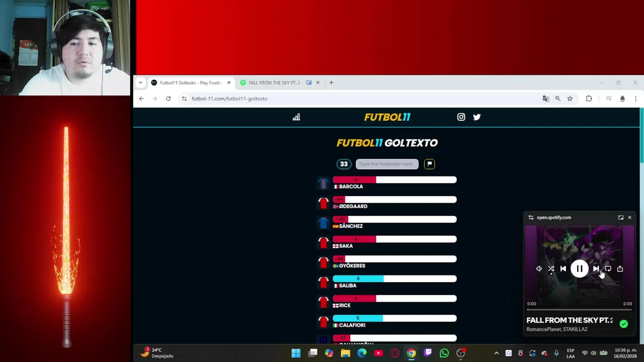Open the Futbol11 Instagram page

(x=461, y=117)
